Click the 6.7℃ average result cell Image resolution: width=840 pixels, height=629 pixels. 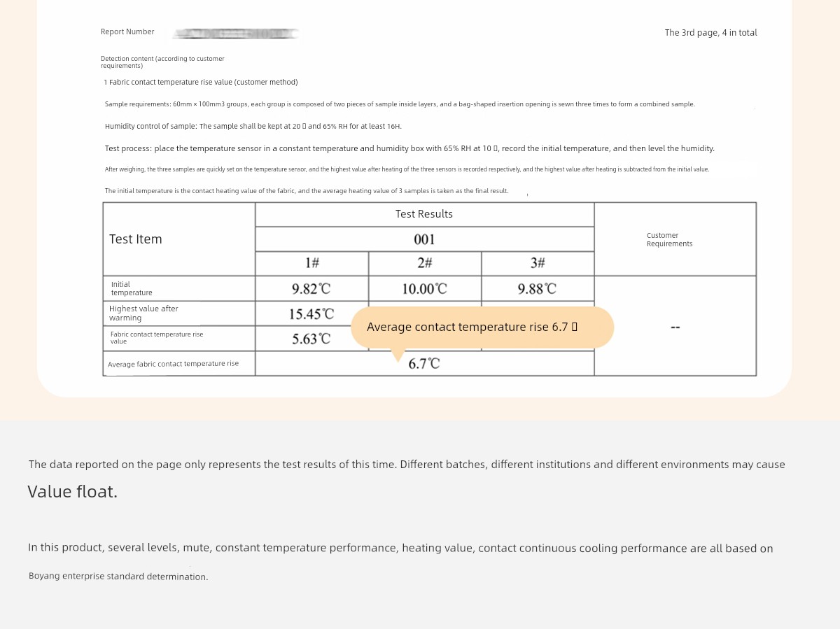click(x=424, y=364)
